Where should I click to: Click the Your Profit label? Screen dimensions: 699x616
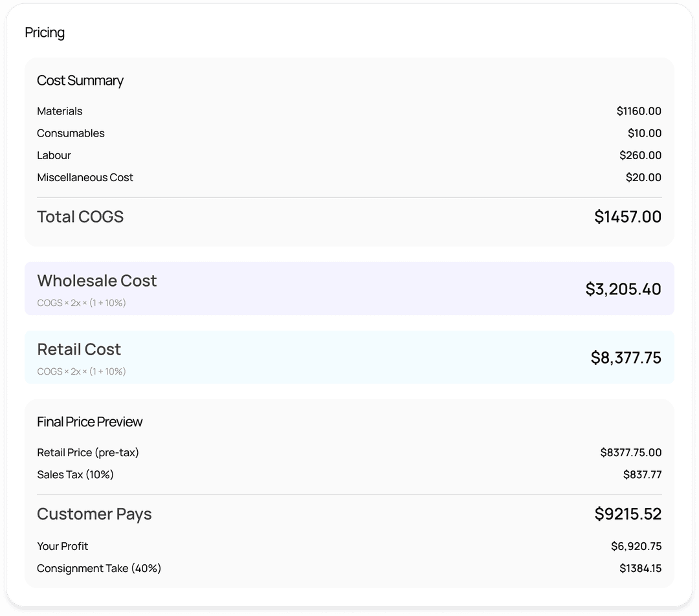pos(62,547)
